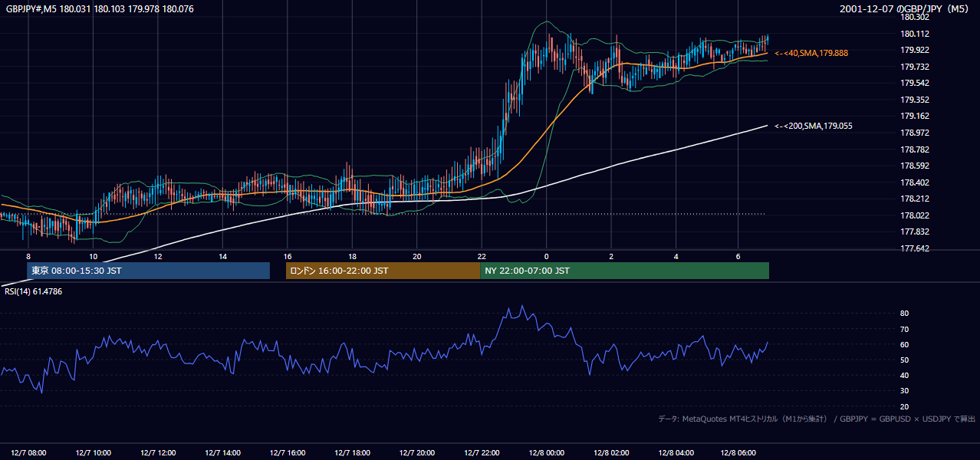The height and width of the screenshot is (460, 980).
Task: Click hour tick 12 under price chart
Action: pyautogui.click(x=158, y=256)
